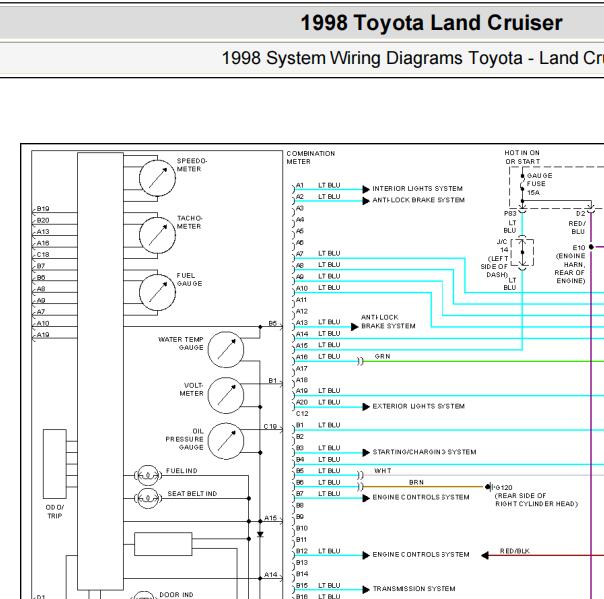Click the 'COMBINATION METER' label

point(310,158)
